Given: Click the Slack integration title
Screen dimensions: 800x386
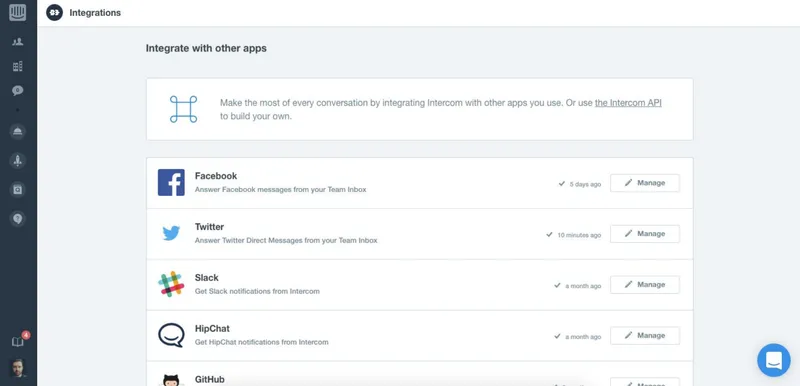Looking at the screenshot, I should 207,278.
